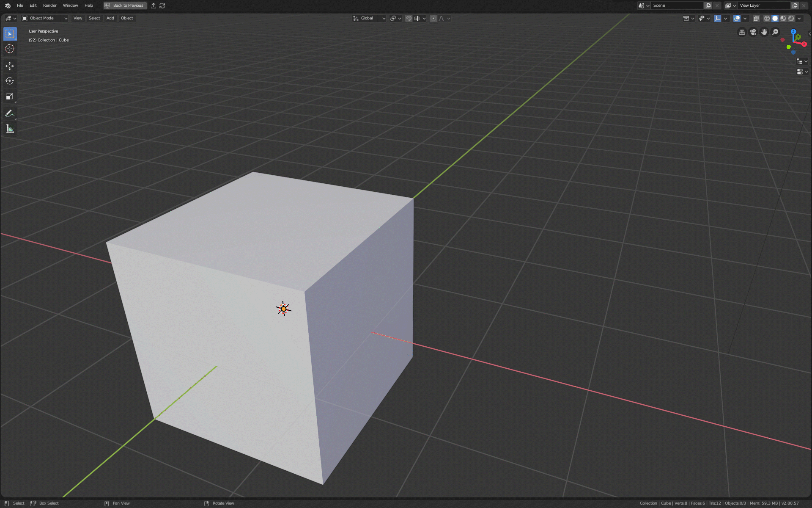Image resolution: width=812 pixels, height=508 pixels.
Task: Click the new scene button beside Scene field
Action: tap(708, 6)
